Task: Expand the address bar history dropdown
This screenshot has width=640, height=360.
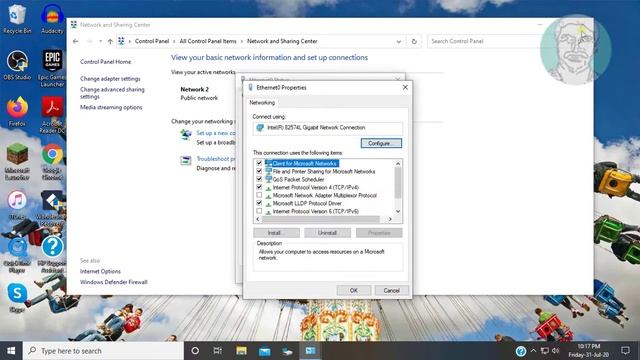Action: (398, 41)
